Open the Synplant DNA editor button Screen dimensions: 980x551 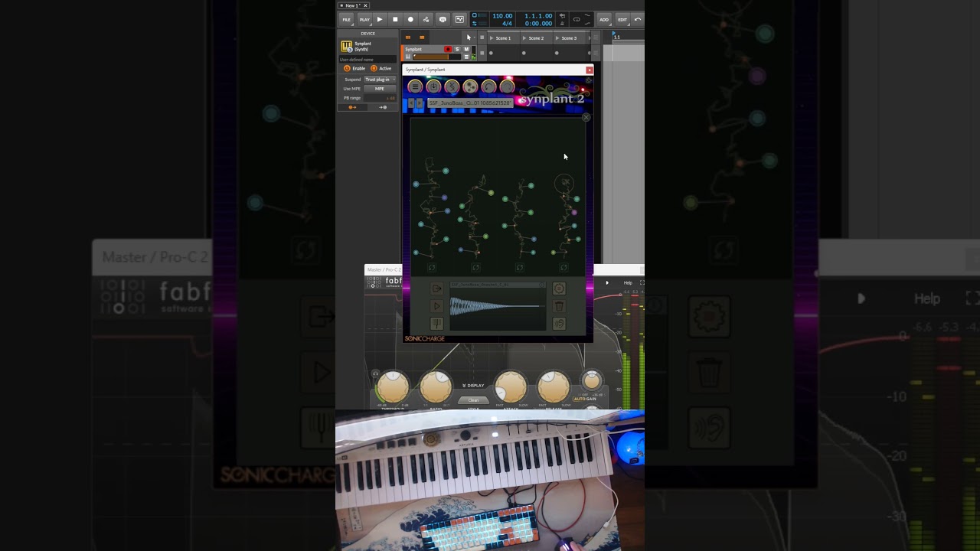point(452,86)
